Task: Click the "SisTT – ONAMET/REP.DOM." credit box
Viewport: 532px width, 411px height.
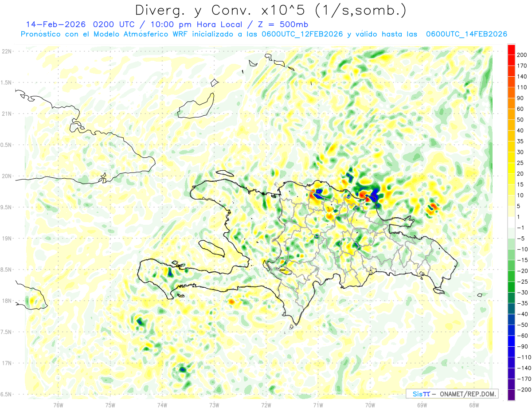Action: point(452,394)
